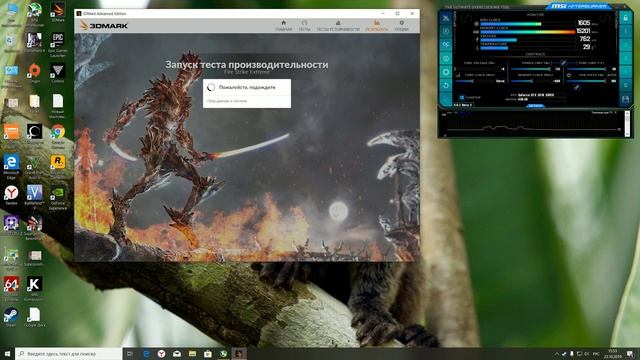
Task: Open GeForce Experience desktop shortcut
Action: [x=58, y=199]
